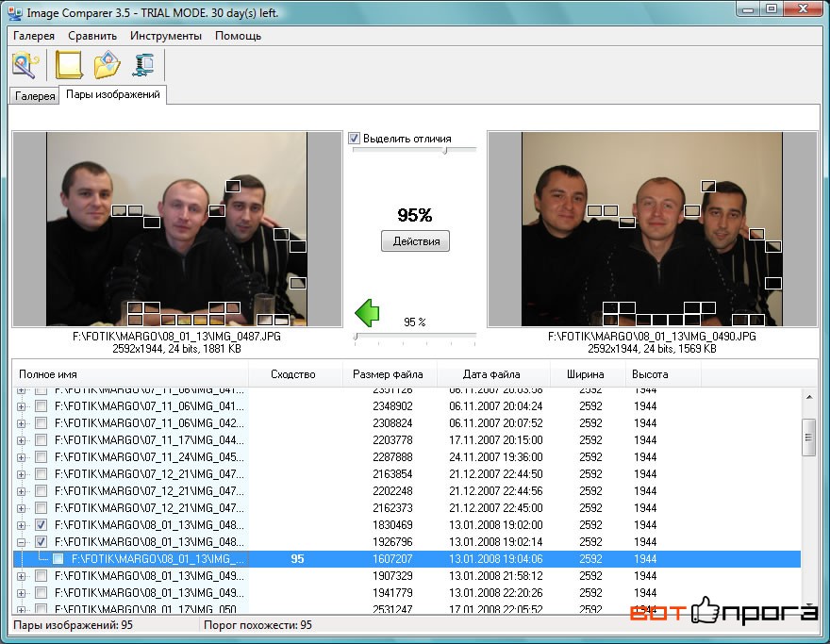
Task: Switch to the "Галерея" tab below the toolbar
Action: point(35,96)
